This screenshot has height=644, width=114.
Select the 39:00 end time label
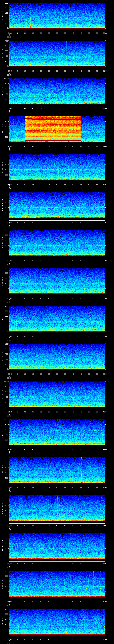click(x=105, y=374)
